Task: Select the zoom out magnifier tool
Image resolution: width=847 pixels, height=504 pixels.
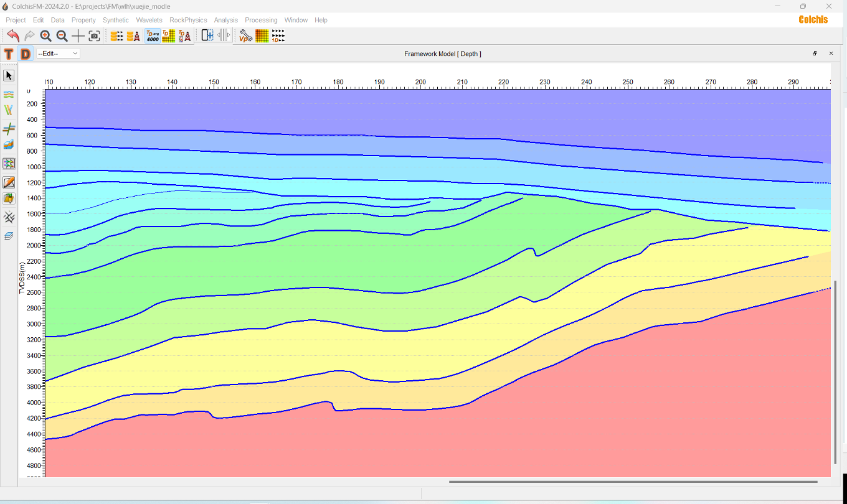Action: click(62, 36)
